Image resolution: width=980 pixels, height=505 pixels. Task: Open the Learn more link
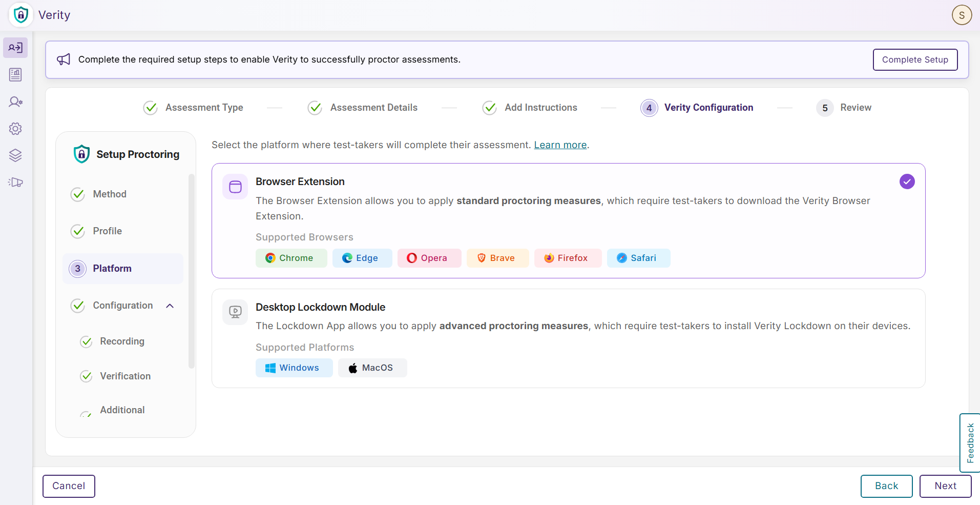pyautogui.click(x=560, y=145)
